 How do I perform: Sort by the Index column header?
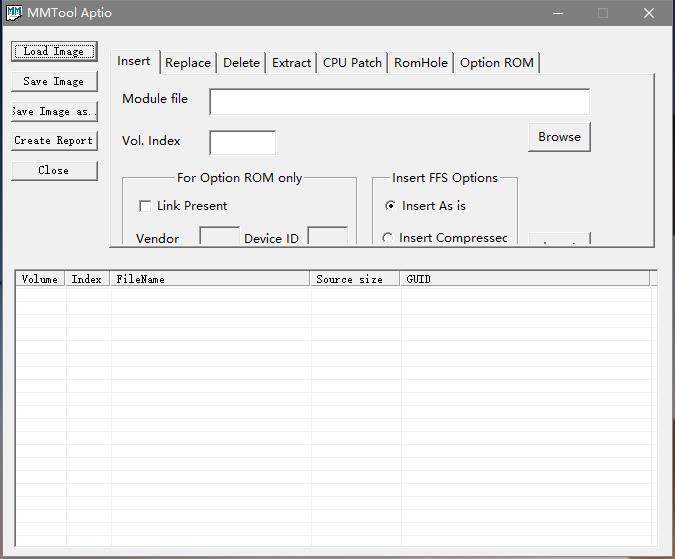87,279
